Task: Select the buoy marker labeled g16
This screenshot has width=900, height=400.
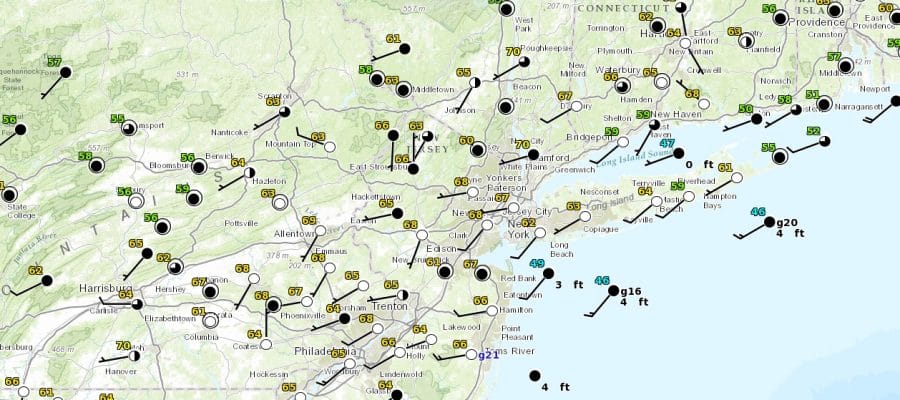Action: click(x=614, y=292)
